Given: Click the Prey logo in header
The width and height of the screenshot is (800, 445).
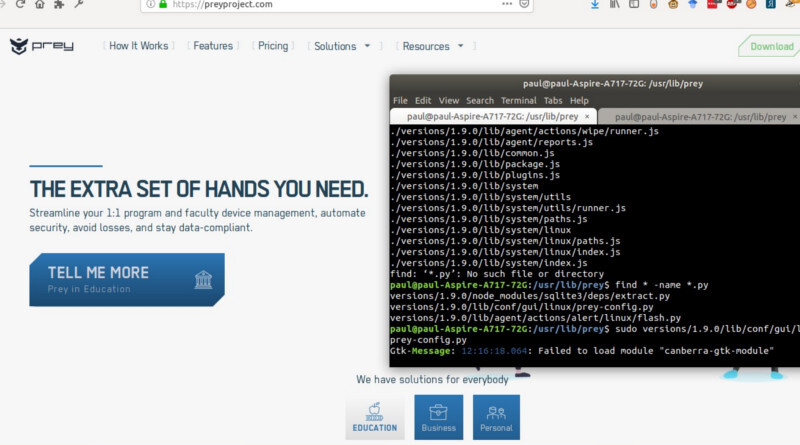Looking at the screenshot, I should click(41, 46).
